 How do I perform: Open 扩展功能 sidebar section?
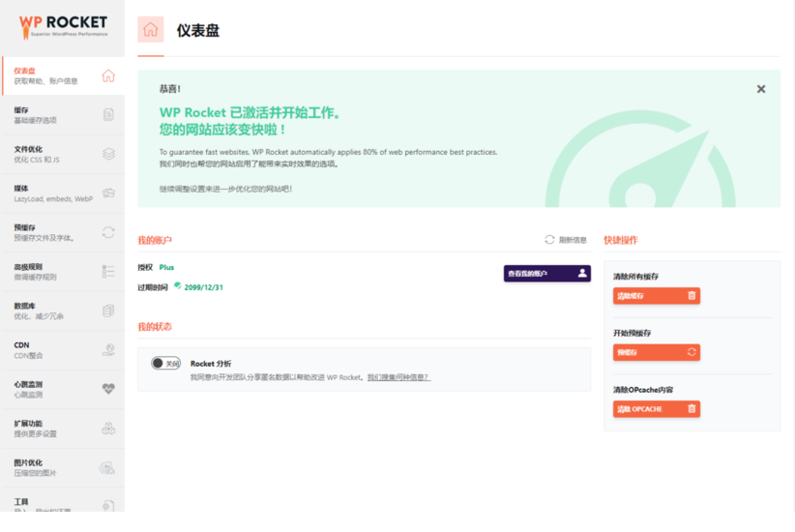coord(64,429)
